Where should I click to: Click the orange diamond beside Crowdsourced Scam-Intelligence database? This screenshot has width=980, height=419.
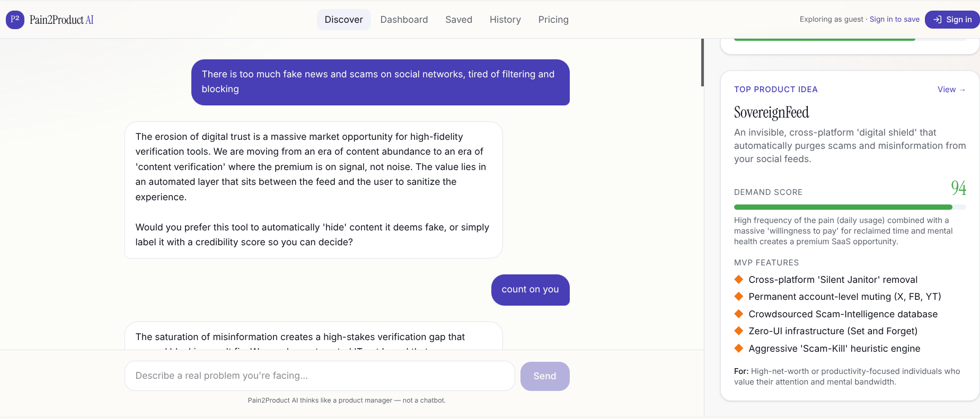pyautogui.click(x=738, y=314)
